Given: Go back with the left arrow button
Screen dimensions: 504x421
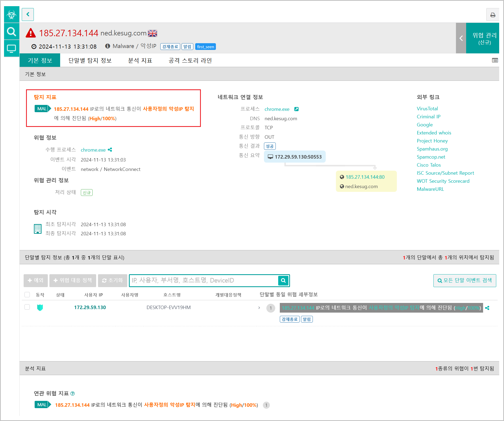Looking at the screenshot, I should pyautogui.click(x=28, y=14).
